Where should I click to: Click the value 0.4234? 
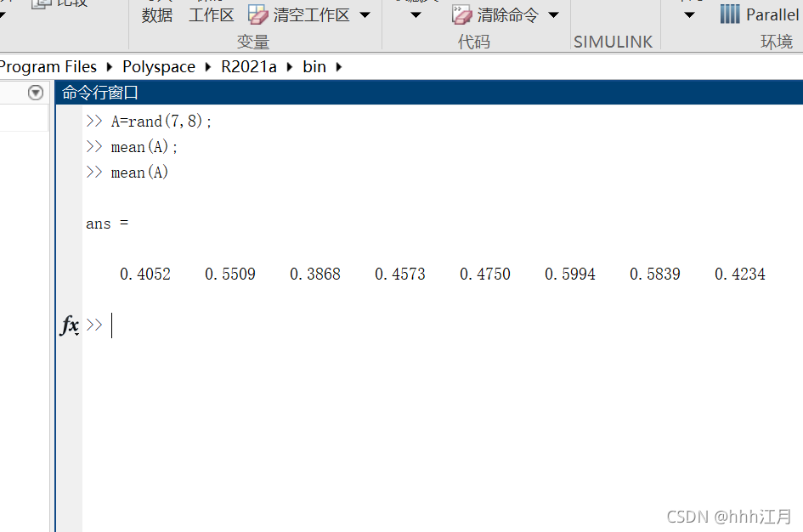[740, 274]
